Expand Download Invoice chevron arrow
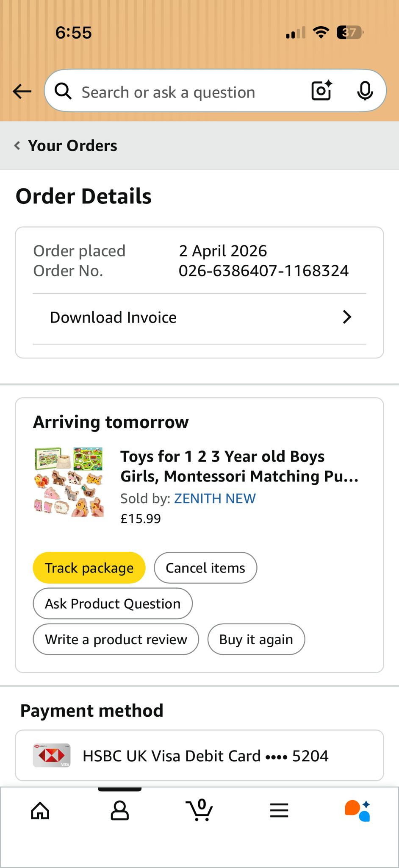 347,317
